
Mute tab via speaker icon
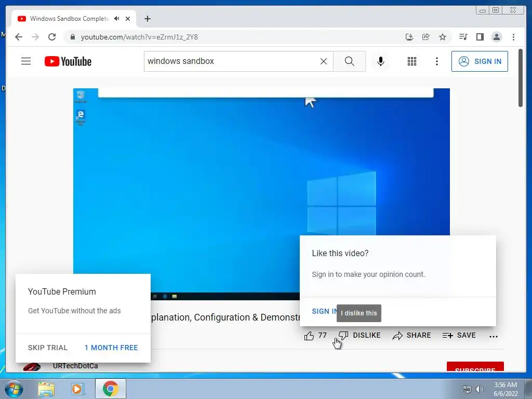tap(117, 19)
